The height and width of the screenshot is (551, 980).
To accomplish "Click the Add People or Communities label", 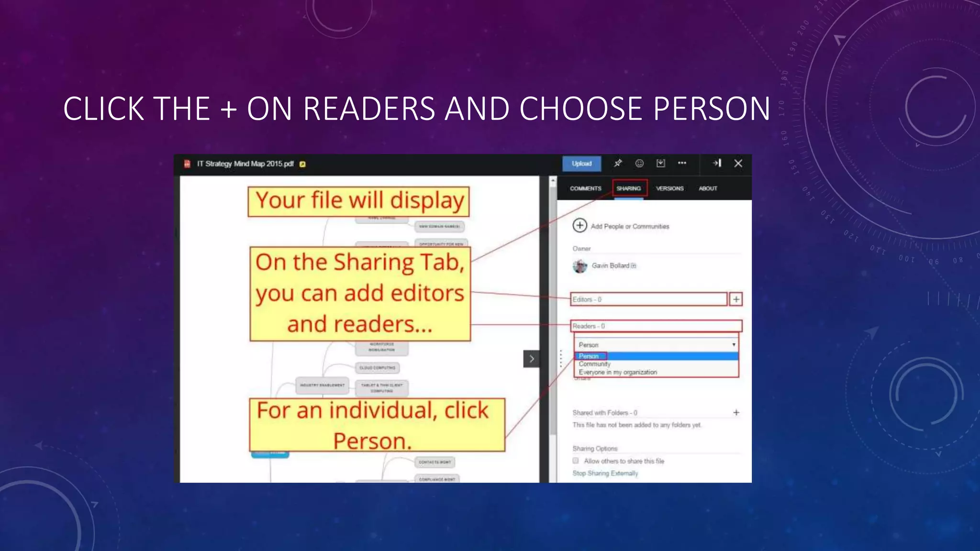I will [x=630, y=226].
